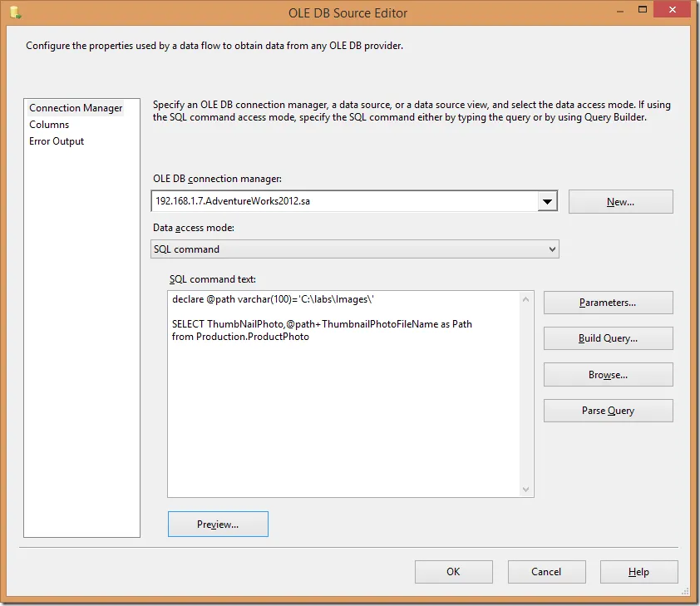Open the Data access mode combo box
The image size is (700, 606).
point(355,249)
